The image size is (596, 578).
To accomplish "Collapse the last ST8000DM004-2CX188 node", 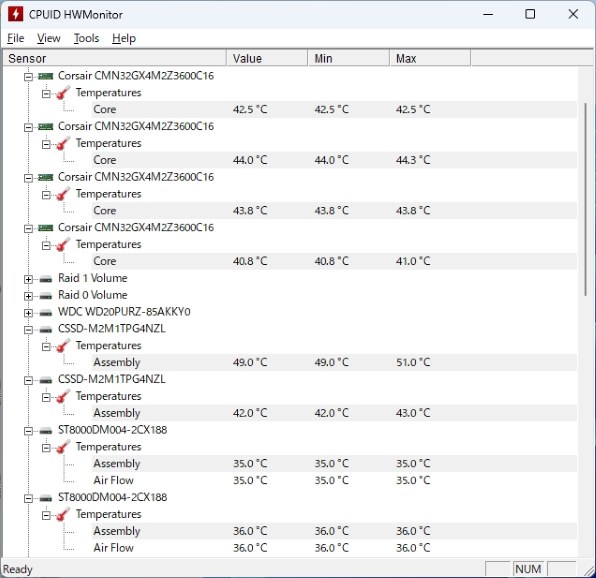I will pyautogui.click(x=28, y=498).
